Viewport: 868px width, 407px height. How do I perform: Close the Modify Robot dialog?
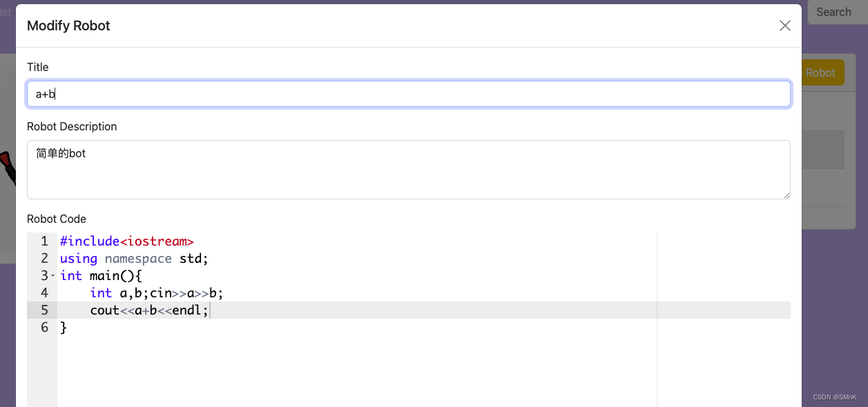point(784,26)
